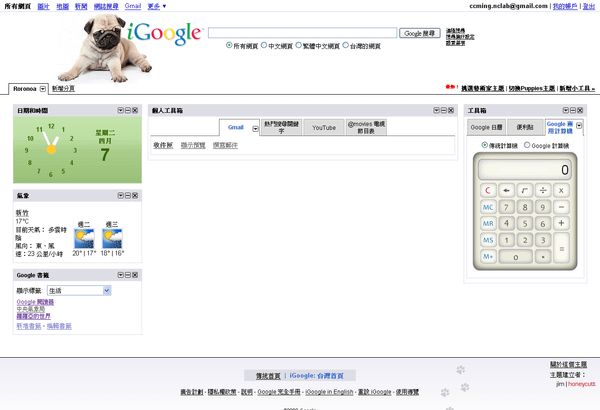Click the 週三 weather forecast icon
This screenshot has width=600, height=410.
(x=112, y=238)
